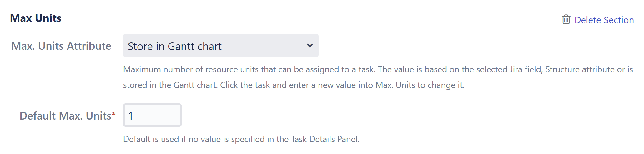Click the value 1 in the units field
Screen dimensions: 644x154
coord(131,116)
